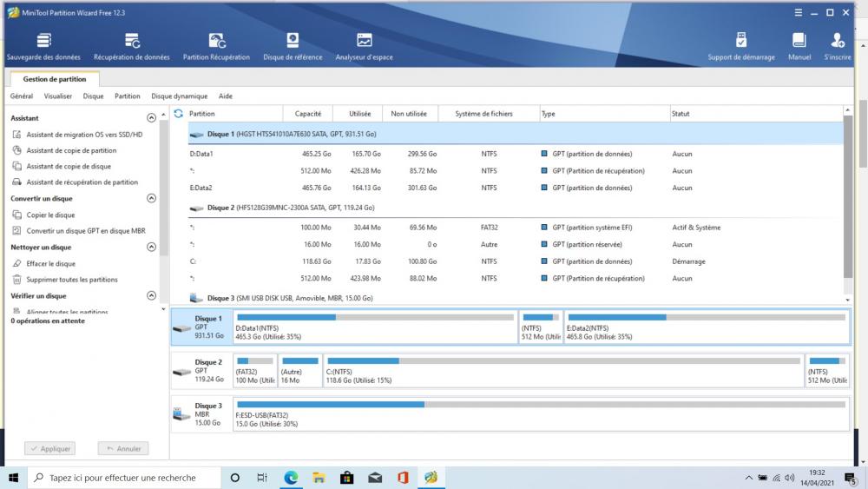Open Disque de référence benchmark

coord(293,47)
